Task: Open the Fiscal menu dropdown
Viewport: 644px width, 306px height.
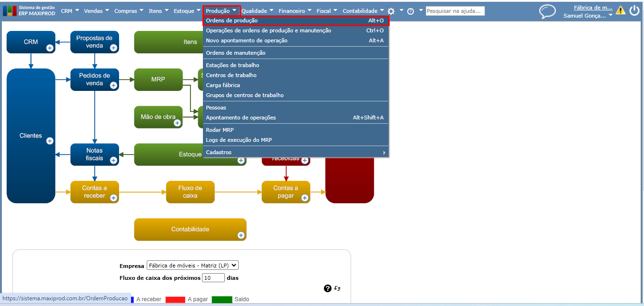Action: point(327,10)
